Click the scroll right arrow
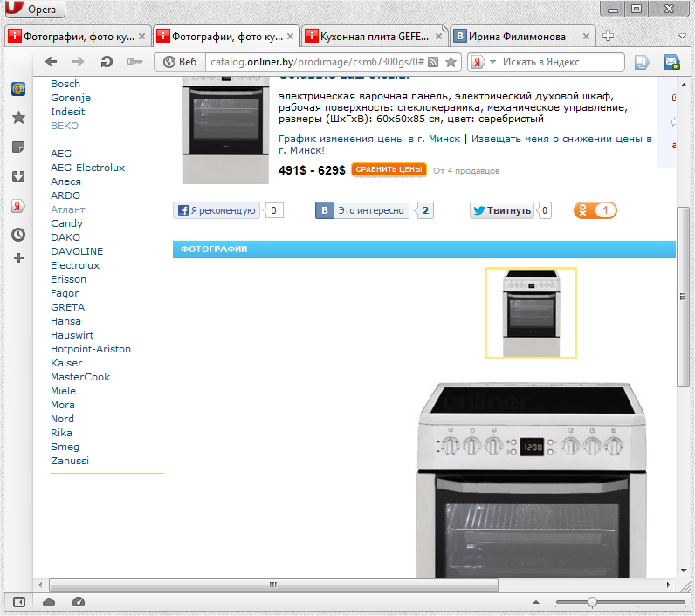695x616 pixels. point(669,585)
